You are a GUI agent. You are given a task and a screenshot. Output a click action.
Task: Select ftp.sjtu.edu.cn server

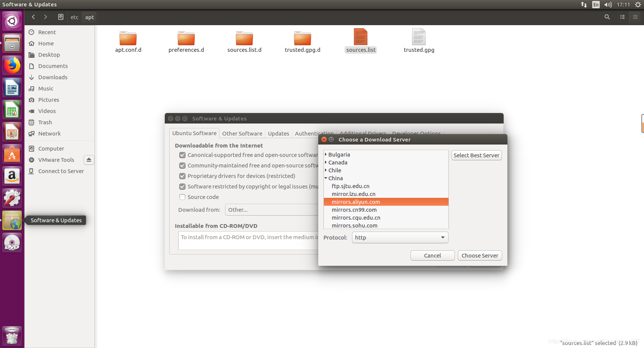(386, 186)
